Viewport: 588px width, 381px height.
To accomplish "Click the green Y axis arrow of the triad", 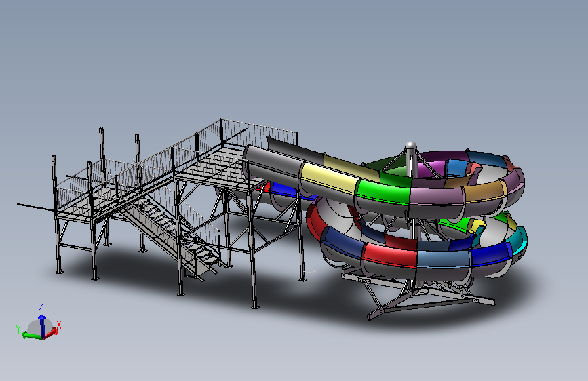I will 31,336.
